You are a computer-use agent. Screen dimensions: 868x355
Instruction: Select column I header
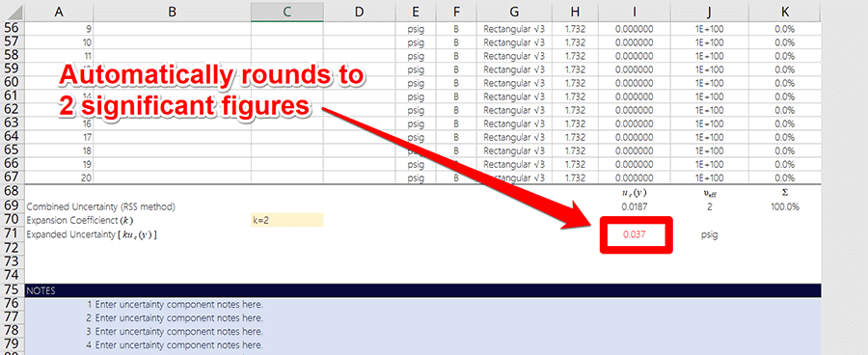pos(635,12)
